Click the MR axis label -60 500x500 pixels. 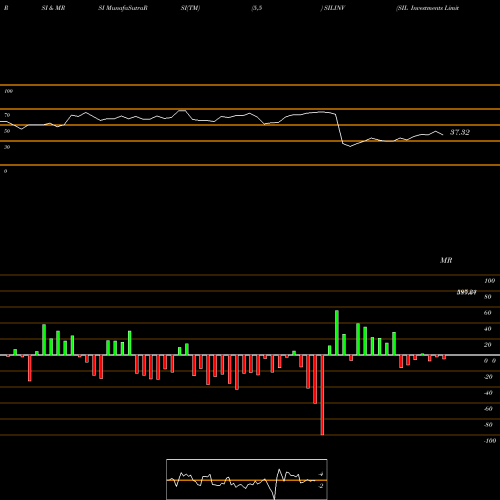pos(488,409)
